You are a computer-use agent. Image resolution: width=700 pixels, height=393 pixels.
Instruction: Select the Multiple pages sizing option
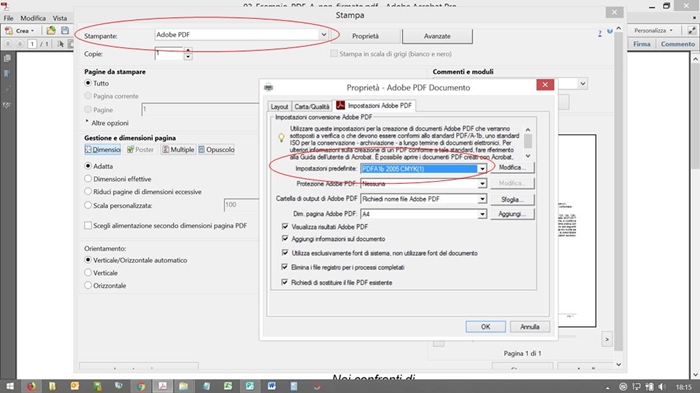(178, 150)
